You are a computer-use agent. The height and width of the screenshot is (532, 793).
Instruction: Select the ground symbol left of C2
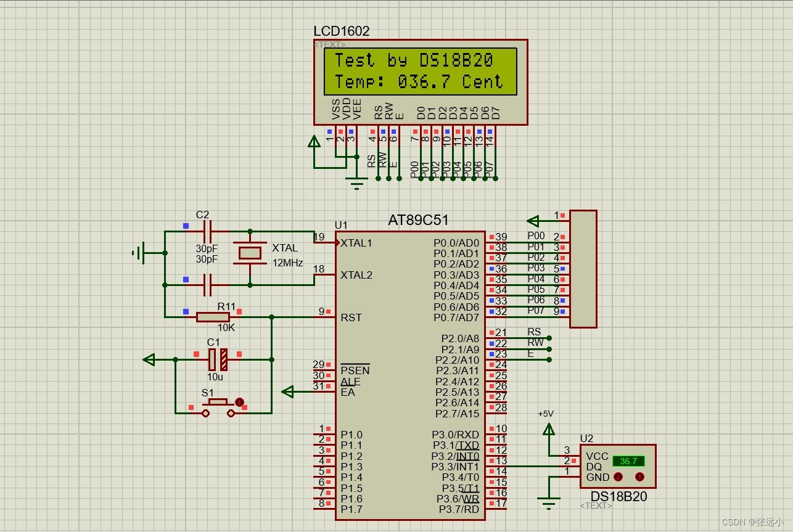coord(139,253)
